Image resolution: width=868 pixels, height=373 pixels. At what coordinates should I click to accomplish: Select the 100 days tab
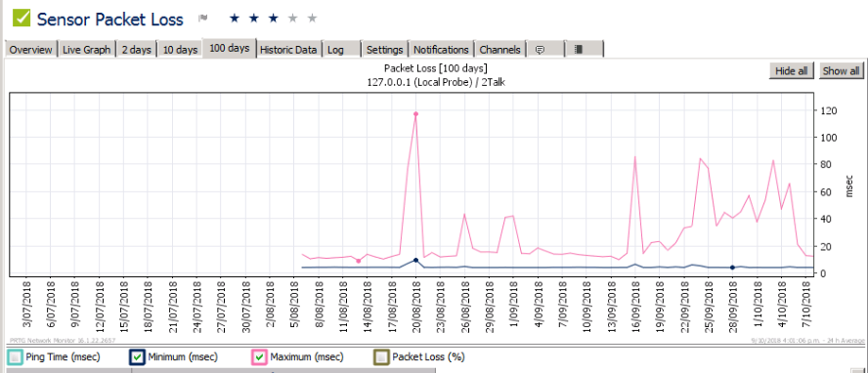click(230, 48)
